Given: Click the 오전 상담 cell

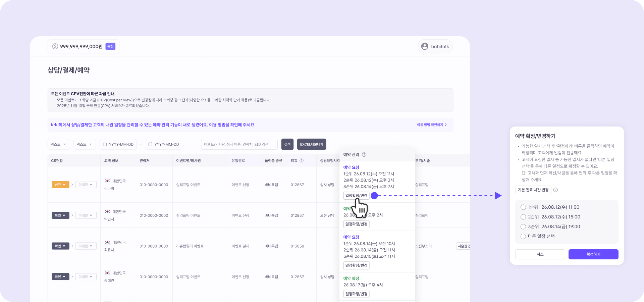Looking at the screenshot, I should [x=327, y=215].
